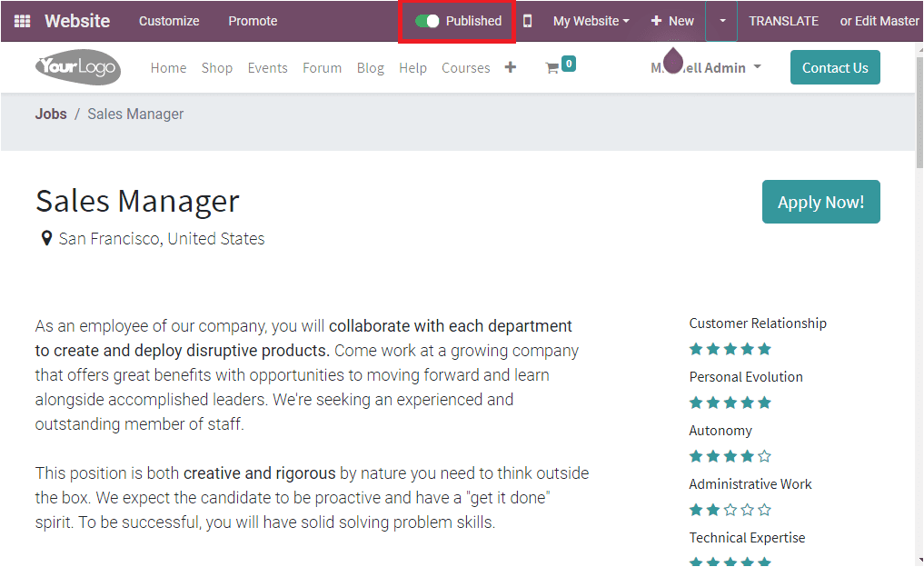The height and width of the screenshot is (567, 924).
Task: Click the Apply Now! button
Action: pyautogui.click(x=820, y=202)
